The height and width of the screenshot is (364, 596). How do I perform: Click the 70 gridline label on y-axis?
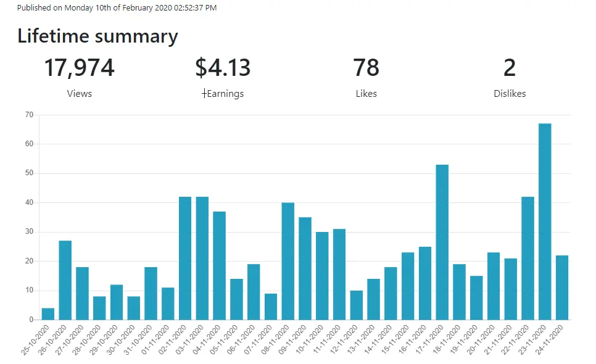click(x=29, y=114)
